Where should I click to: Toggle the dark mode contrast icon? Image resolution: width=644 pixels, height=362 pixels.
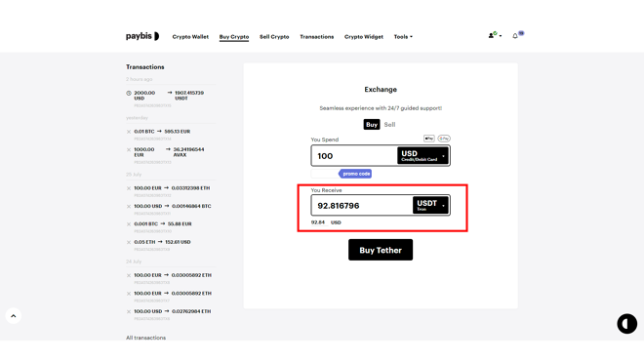(626, 323)
